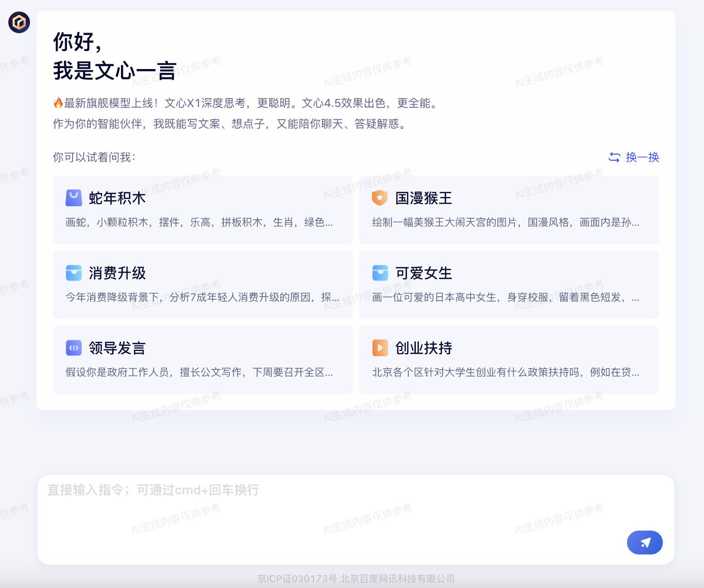Select the text 今年消费降级背景下
This screenshot has height=588, width=704.
pyautogui.click(x=112, y=297)
